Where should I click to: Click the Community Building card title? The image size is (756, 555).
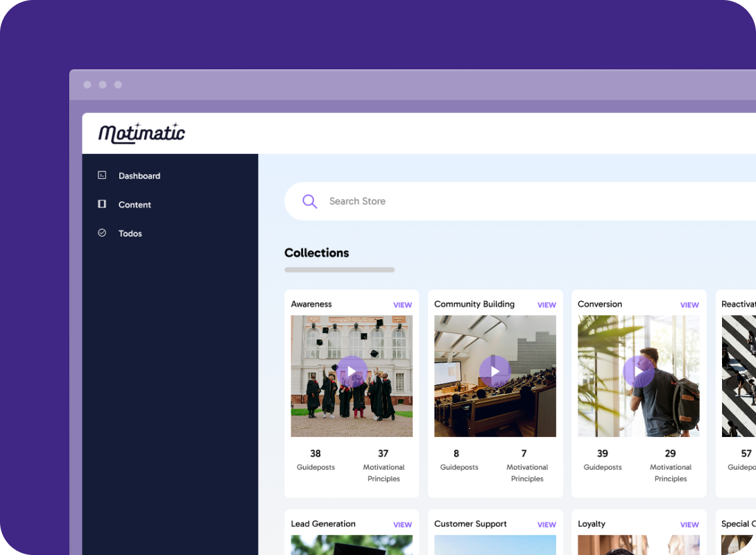tap(474, 305)
